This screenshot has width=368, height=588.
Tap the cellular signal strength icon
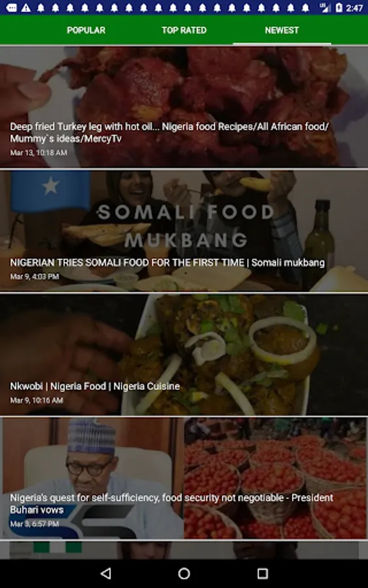(x=324, y=8)
